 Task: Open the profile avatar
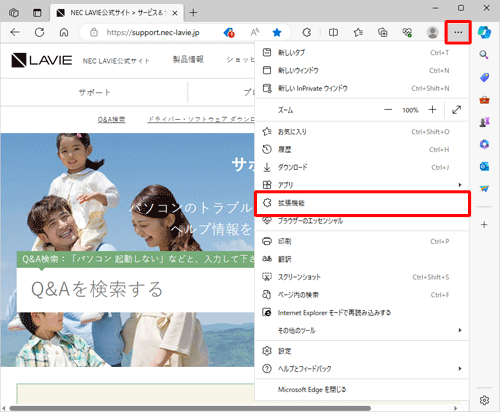point(432,32)
